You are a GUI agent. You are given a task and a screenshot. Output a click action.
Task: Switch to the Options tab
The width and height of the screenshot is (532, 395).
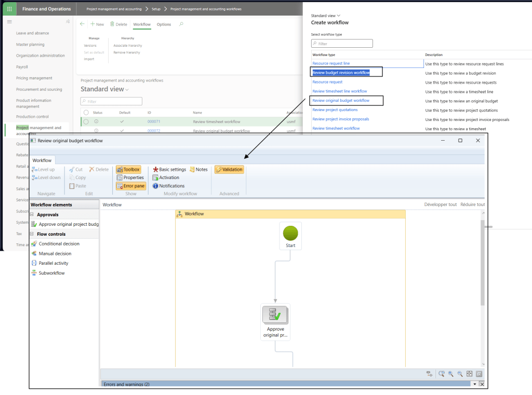(164, 24)
